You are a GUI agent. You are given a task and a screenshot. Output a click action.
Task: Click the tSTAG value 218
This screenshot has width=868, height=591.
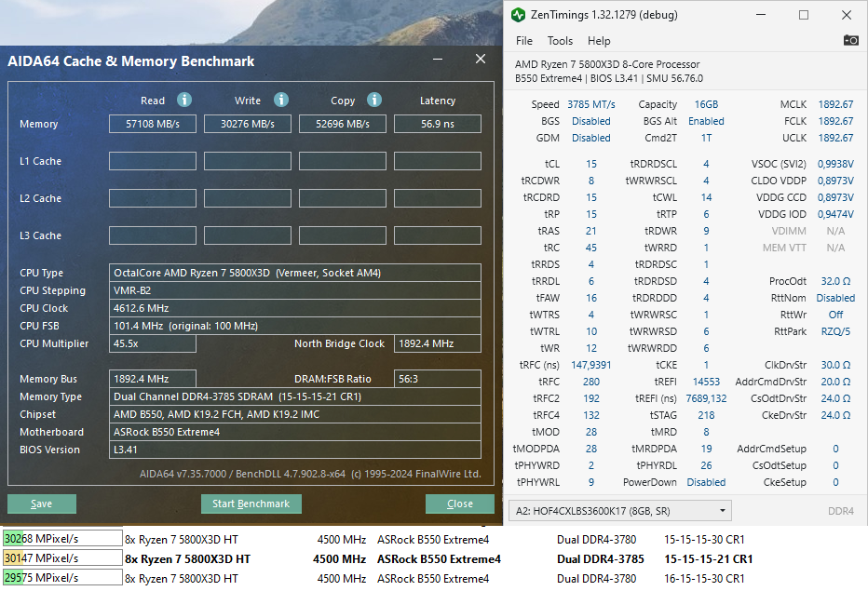pyautogui.click(x=706, y=415)
